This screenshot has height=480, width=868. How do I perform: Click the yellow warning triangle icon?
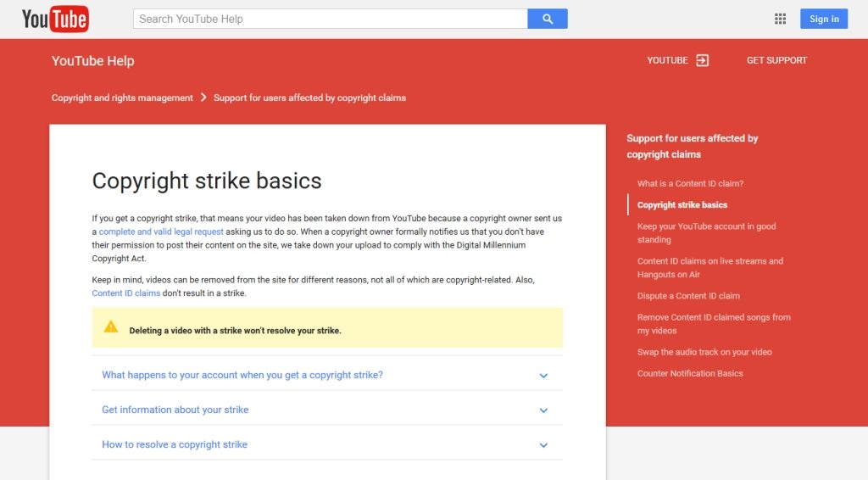point(111,327)
